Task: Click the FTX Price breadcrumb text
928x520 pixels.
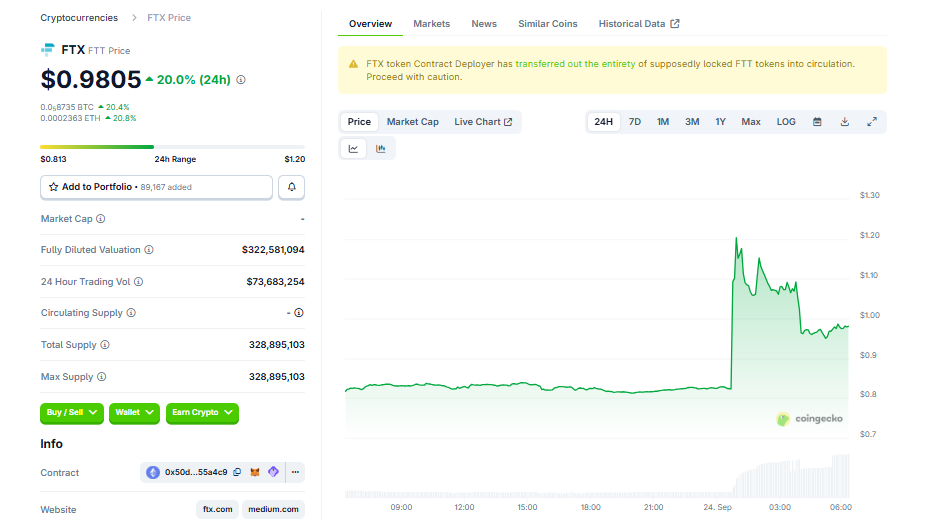Action: [x=169, y=18]
